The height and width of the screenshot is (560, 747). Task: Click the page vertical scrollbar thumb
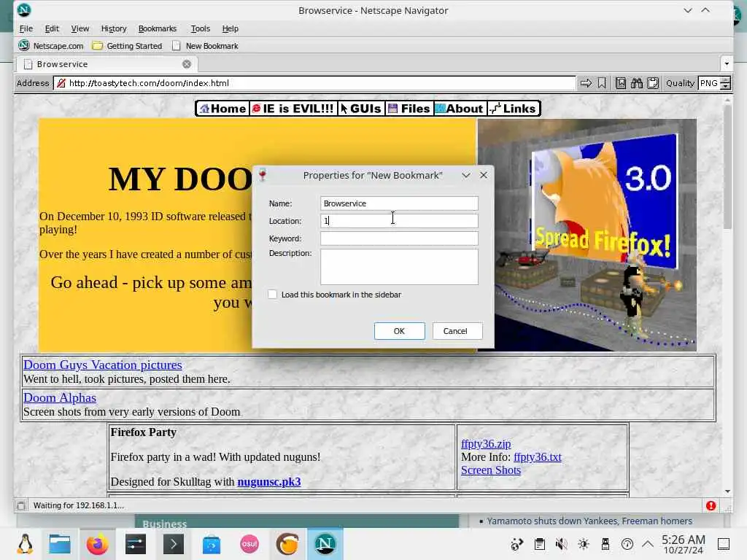point(727,167)
